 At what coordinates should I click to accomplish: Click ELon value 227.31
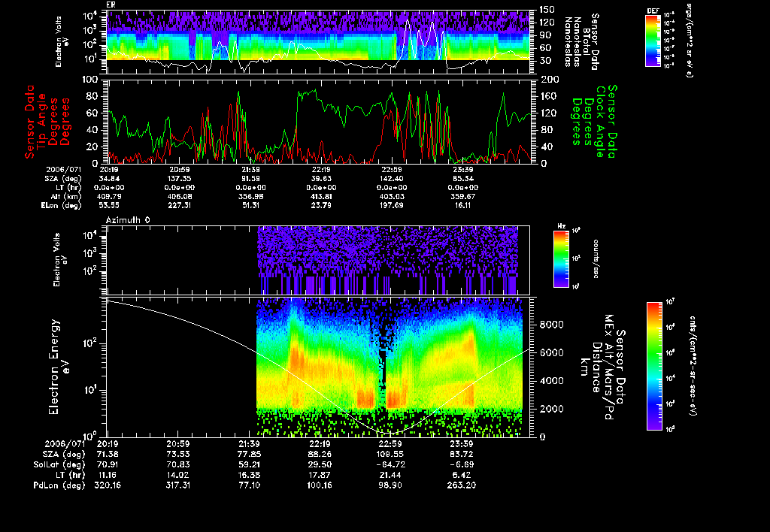tap(179, 206)
